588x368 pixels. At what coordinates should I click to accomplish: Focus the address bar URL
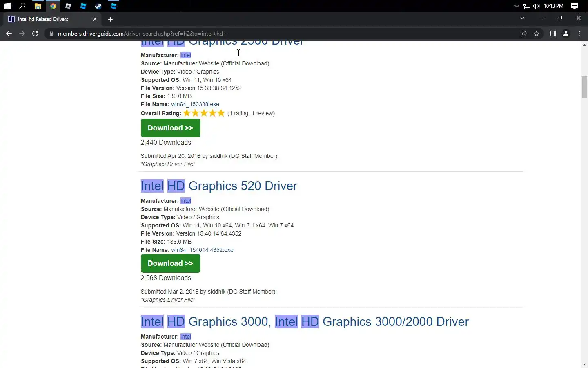(x=142, y=34)
